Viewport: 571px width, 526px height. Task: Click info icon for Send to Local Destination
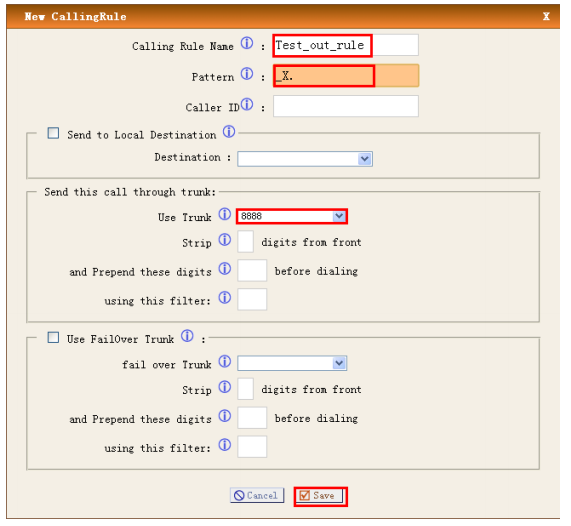point(229,132)
